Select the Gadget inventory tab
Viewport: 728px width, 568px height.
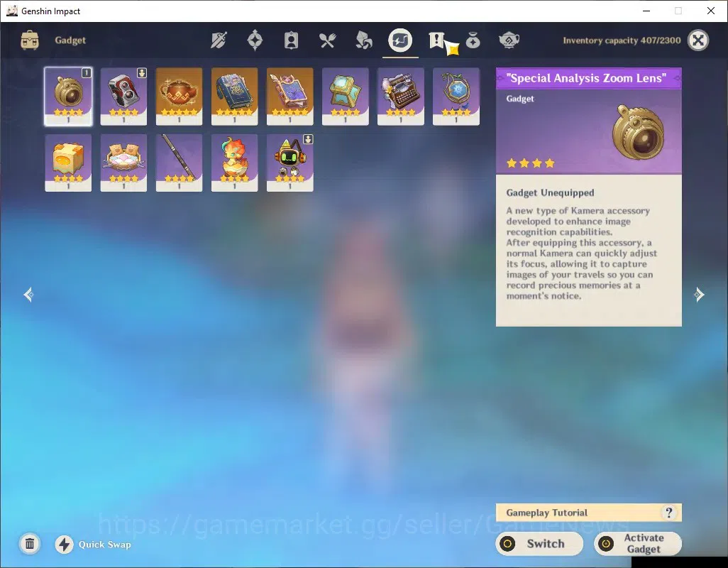click(400, 40)
